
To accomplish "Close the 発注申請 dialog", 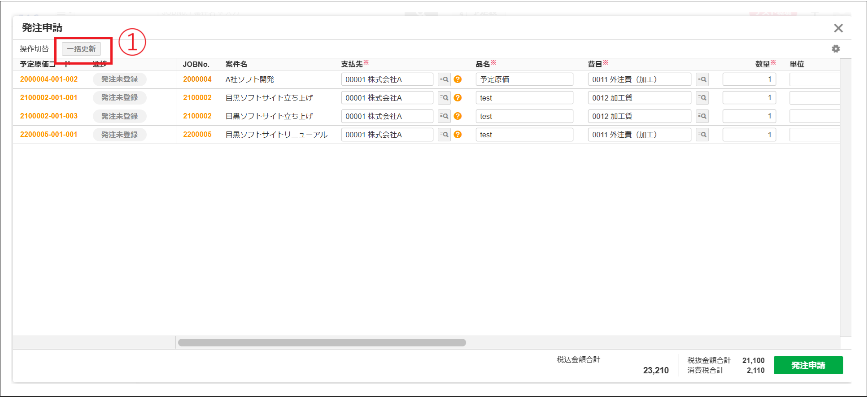I will pyautogui.click(x=838, y=28).
